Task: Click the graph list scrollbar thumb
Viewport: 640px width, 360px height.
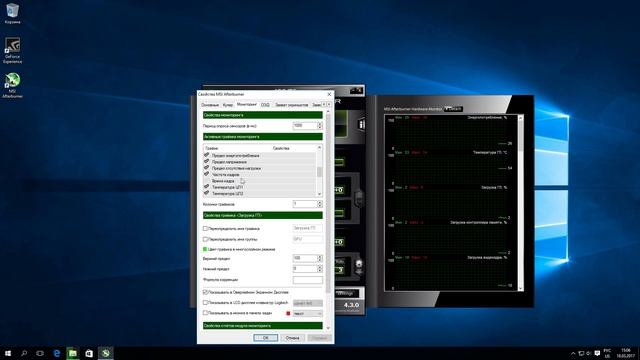Action: click(x=319, y=172)
